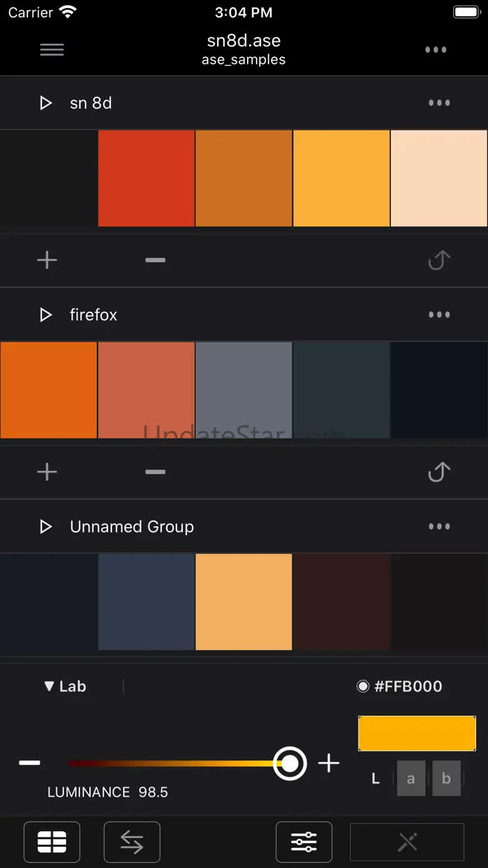Click the luminance slider handle
The width and height of the screenshot is (488, 868).
(290, 763)
